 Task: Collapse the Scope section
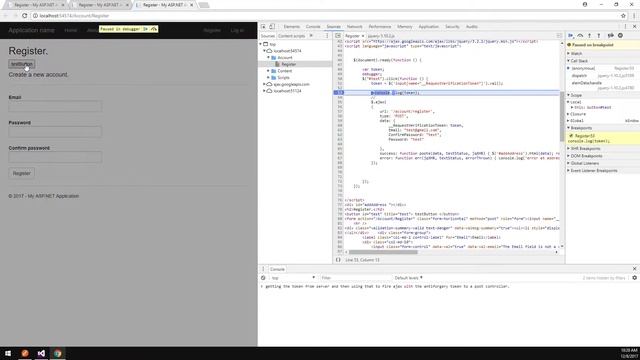tap(576, 95)
